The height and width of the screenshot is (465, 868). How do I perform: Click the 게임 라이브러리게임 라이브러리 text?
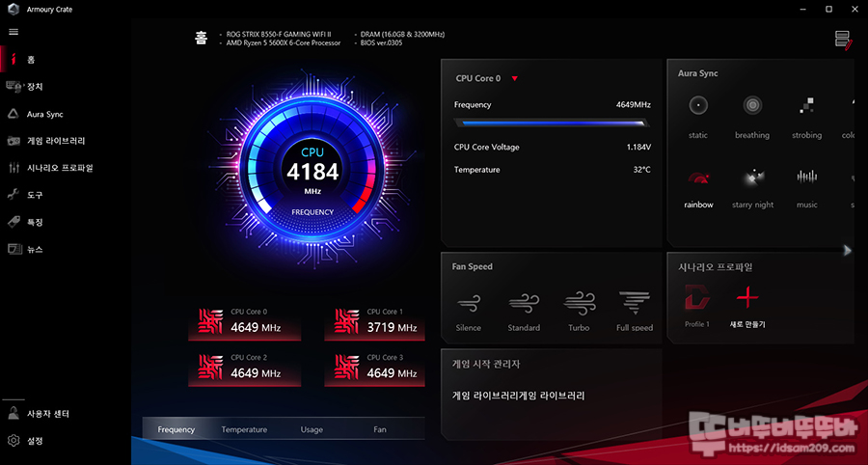[519, 396]
